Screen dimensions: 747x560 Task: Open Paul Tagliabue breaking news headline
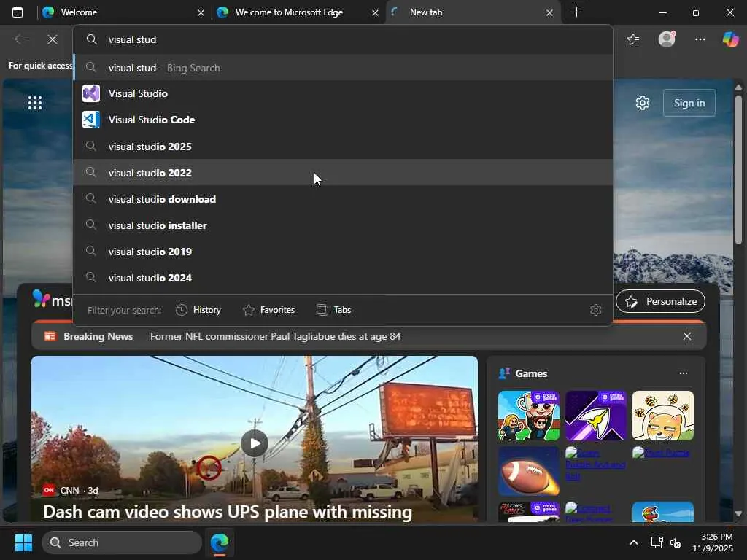pyautogui.click(x=275, y=336)
